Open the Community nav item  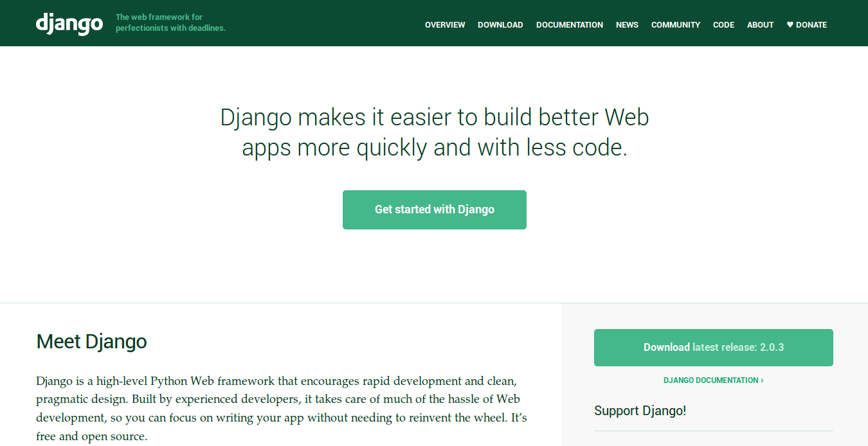676,25
